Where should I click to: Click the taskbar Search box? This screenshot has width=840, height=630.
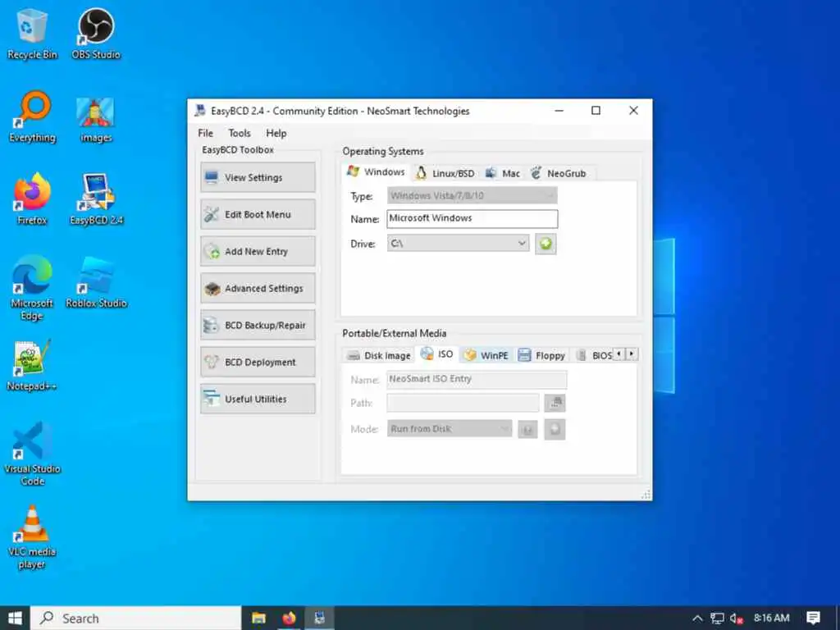coord(135,619)
